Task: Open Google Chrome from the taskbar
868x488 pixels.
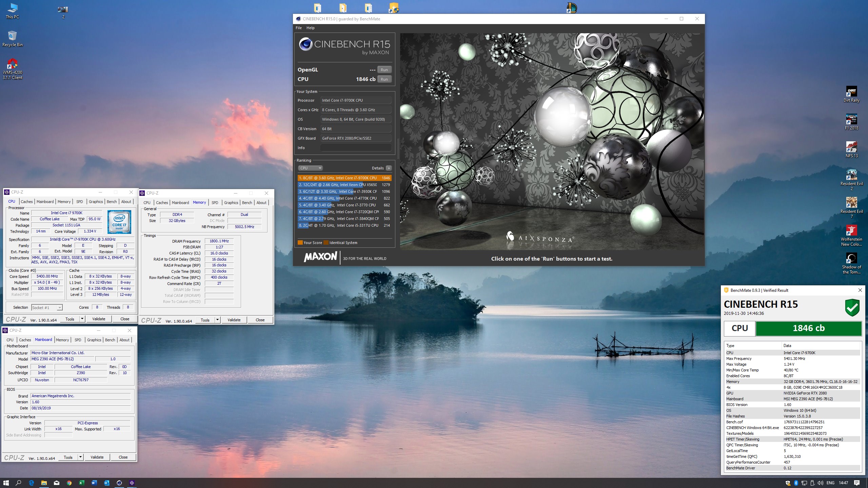Action: pos(69,483)
